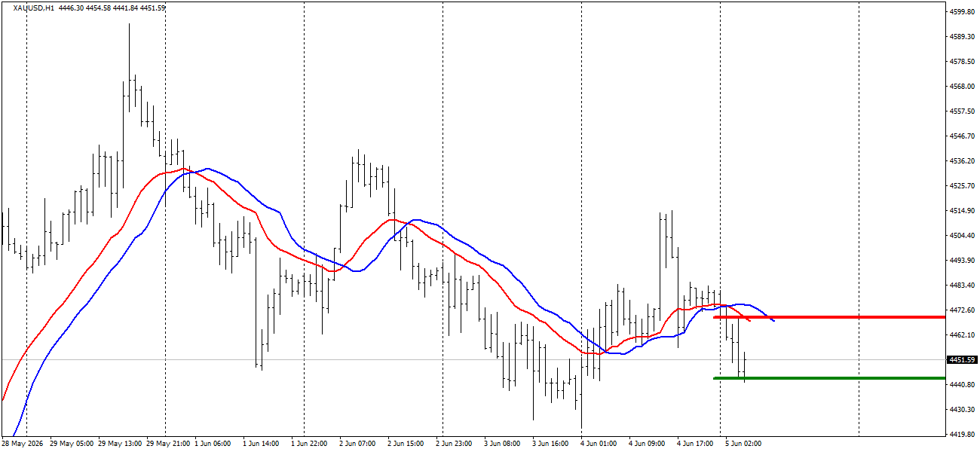This screenshot has width=980, height=452.
Task: Click the 4589.30 price axis label
Action: pyautogui.click(x=962, y=37)
